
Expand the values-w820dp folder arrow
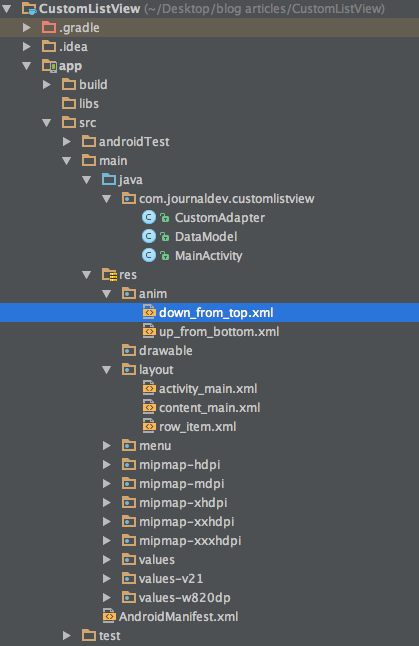pyautogui.click(x=107, y=597)
